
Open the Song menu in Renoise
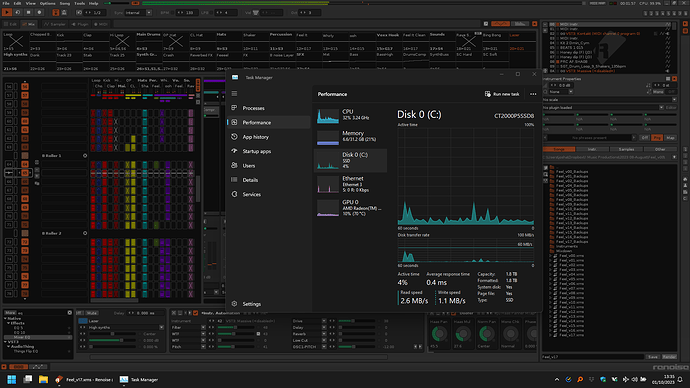tap(65, 3)
